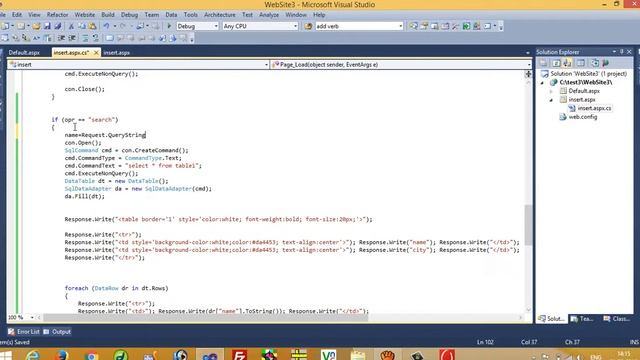Start debugging with the green play arrow
Screen dimensions: 640x360
(x=169, y=26)
